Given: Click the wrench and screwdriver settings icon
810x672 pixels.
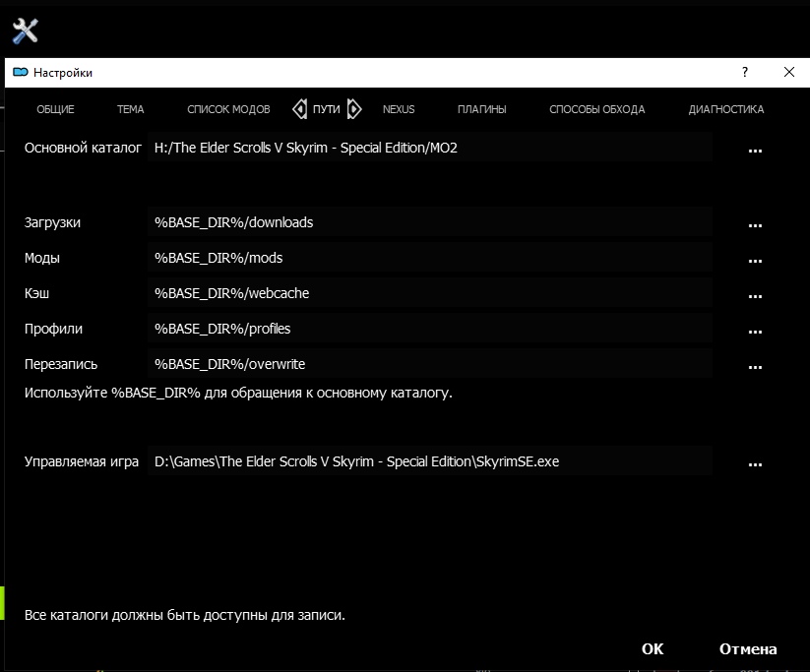Looking at the screenshot, I should 25,31.
